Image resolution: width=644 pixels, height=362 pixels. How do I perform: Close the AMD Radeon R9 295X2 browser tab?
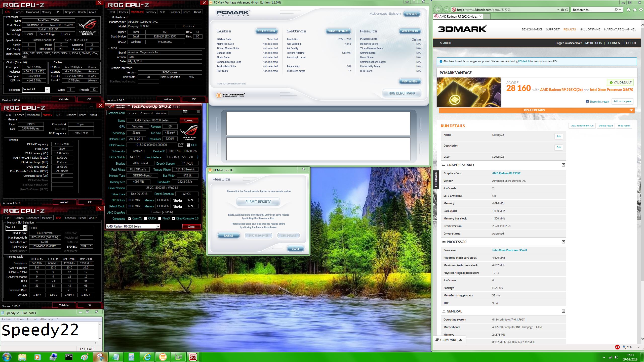tap(480, 16)
